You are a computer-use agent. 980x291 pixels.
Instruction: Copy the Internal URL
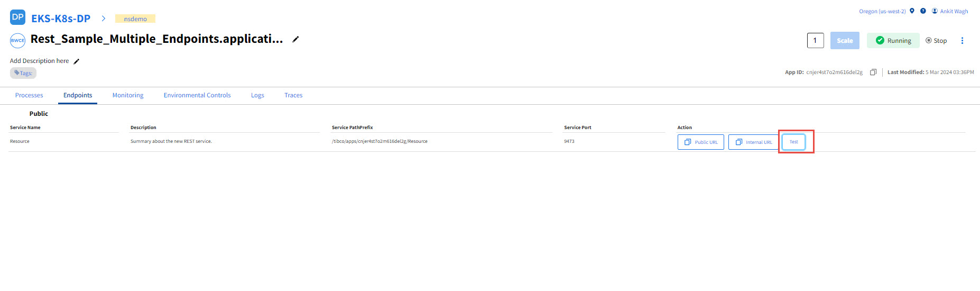click(x=754, y=142)
